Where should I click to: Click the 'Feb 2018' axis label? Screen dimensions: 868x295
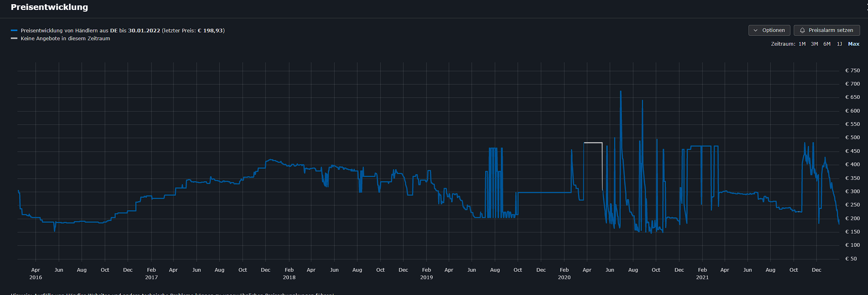coord(289,273)
